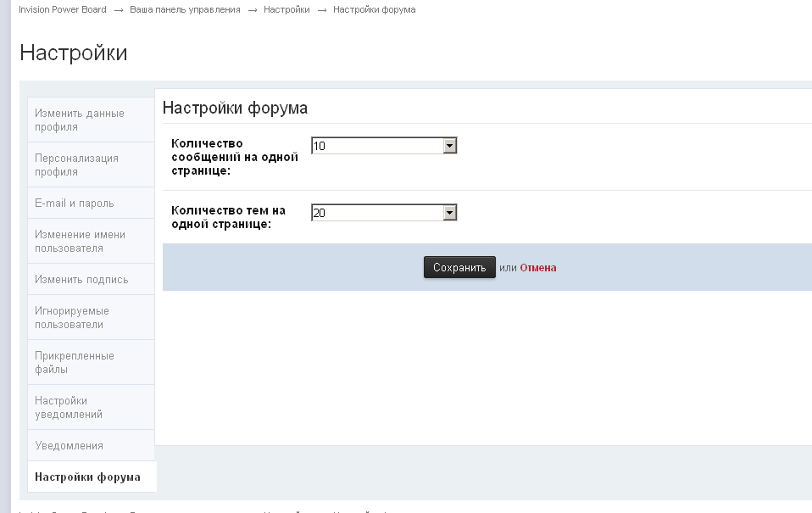Open Ваша панель управления breadcrumb
812x513 pixels.
coord(185,9)
